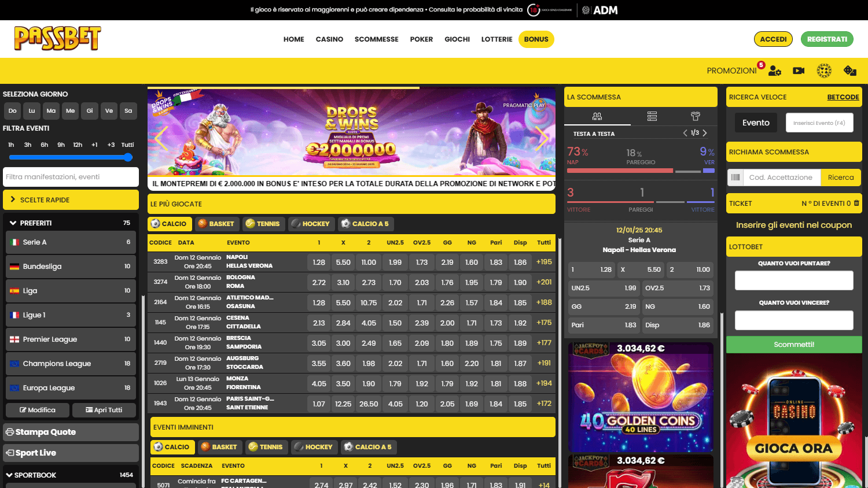
Task: Switch to jersey lineup tab icon
Action: pyautogui.click(x=696, y=116)
